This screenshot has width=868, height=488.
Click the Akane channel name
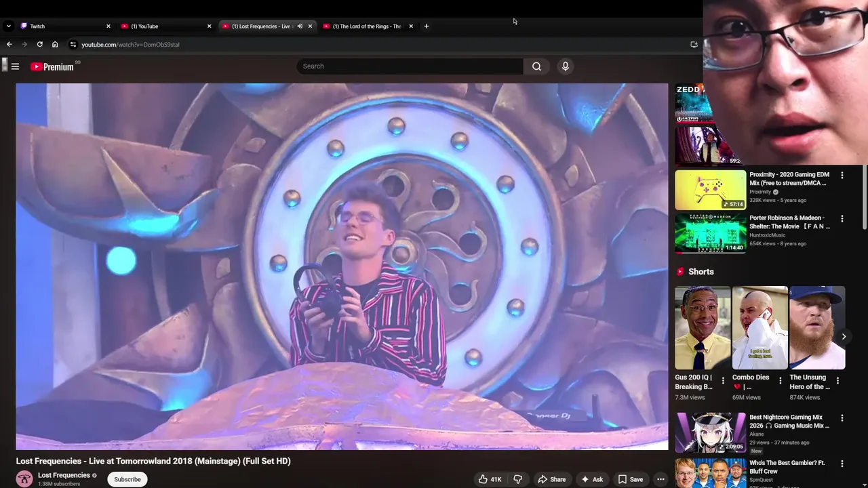click(757, 434)
